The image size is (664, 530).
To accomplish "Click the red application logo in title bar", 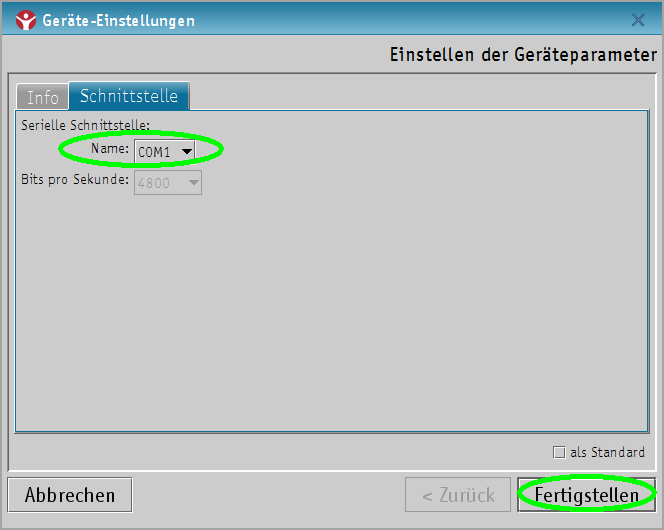I will pos(26,20).
